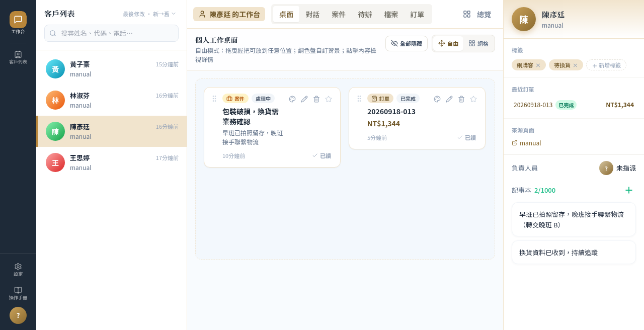Screen dimensions: 644x330
Task: Click the 陳 avatar in the profile header
Action: click(524, 19)
